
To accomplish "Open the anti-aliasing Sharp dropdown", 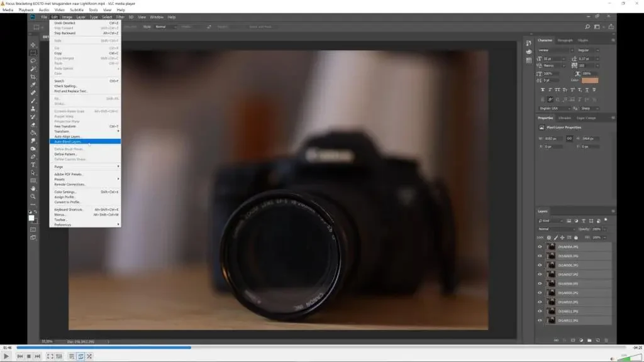I will (x=590, y=108).
